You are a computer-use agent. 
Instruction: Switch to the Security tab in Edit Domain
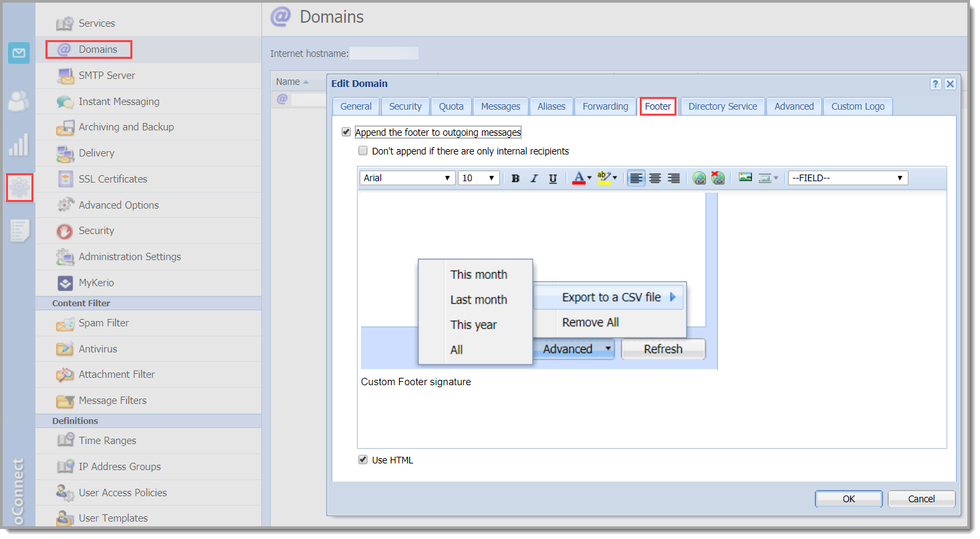click(405, 106)
